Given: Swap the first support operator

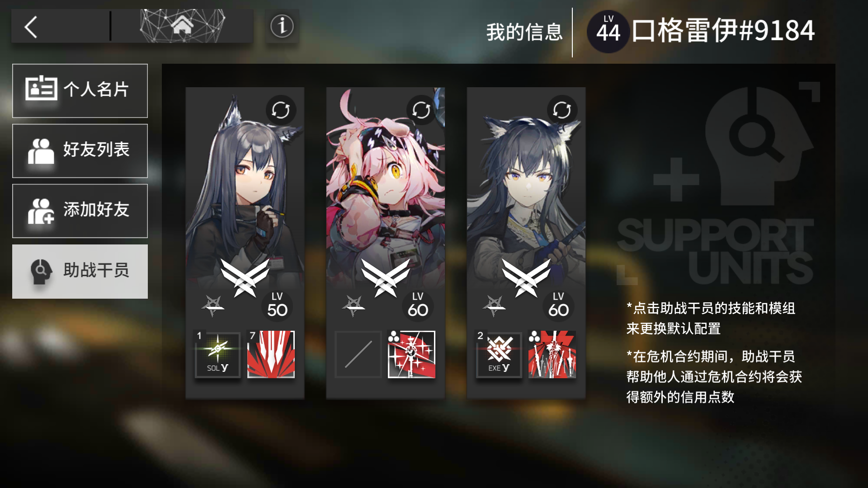Looking at the screenshot, I should click(281, 110).
